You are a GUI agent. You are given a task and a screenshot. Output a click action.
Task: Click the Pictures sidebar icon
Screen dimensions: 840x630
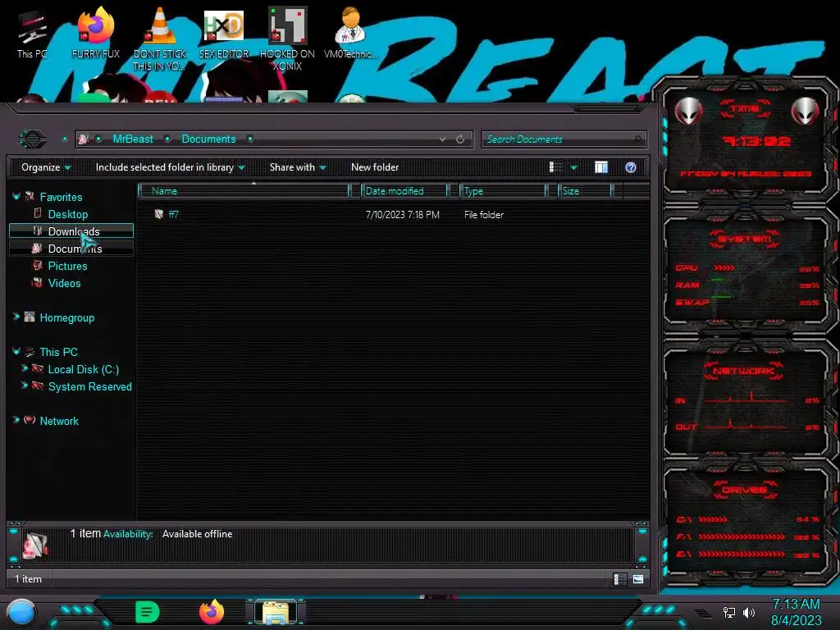[37, 265]
